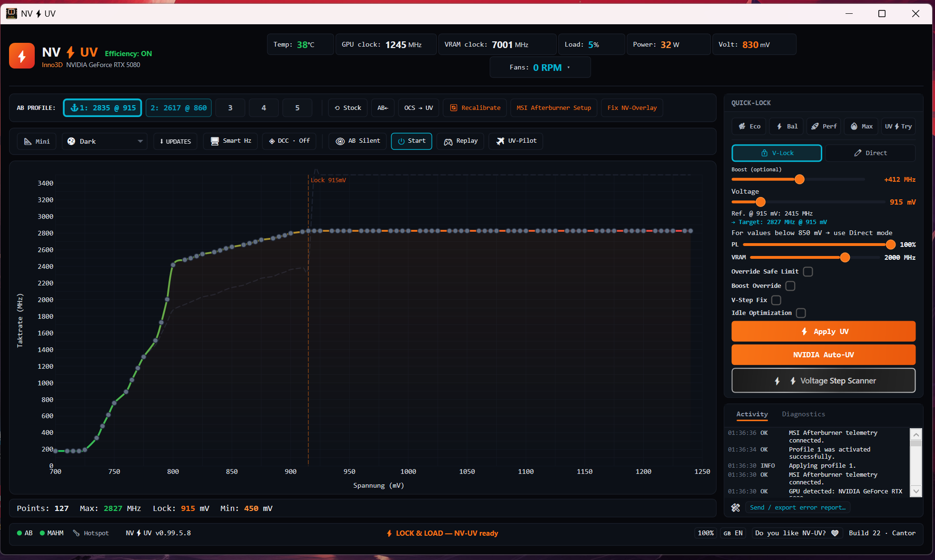Open the Diagnostics tab
The image size is (935, 560).
click(x=803, y=414)
